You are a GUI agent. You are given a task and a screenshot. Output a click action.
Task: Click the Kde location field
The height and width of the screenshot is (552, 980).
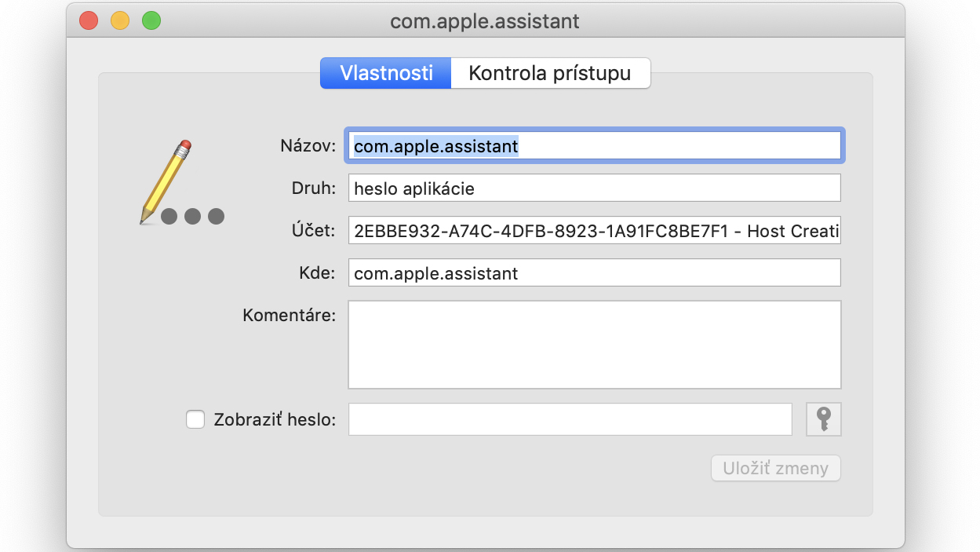click(x=595, y=273)
